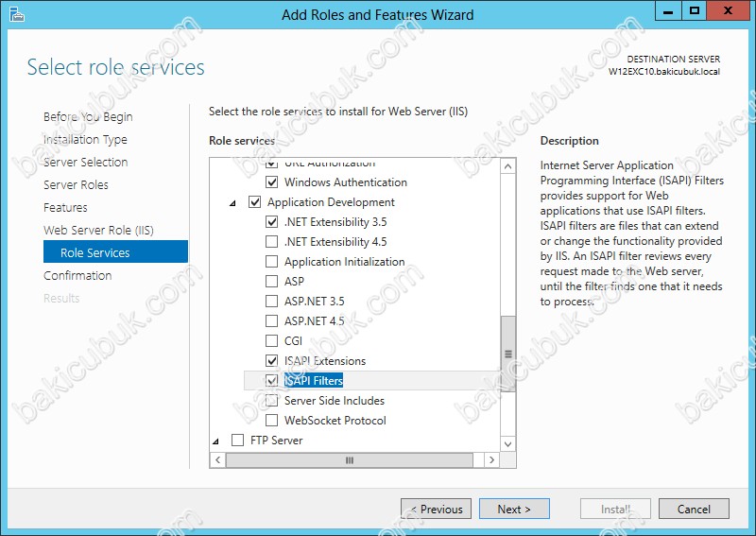Click the horizontal scrollbar right arrow

pyautogui.click(x=491, y=459)
